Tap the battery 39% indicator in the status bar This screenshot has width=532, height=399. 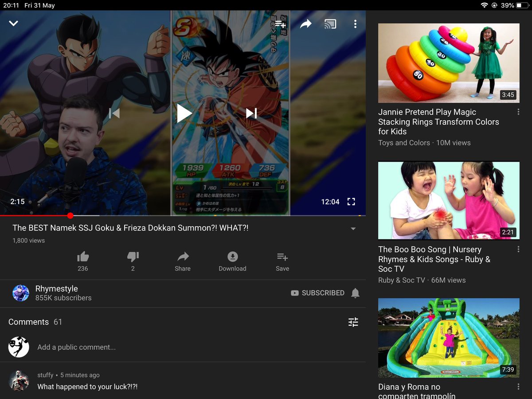pyautogui.click(x=514, y=5)
